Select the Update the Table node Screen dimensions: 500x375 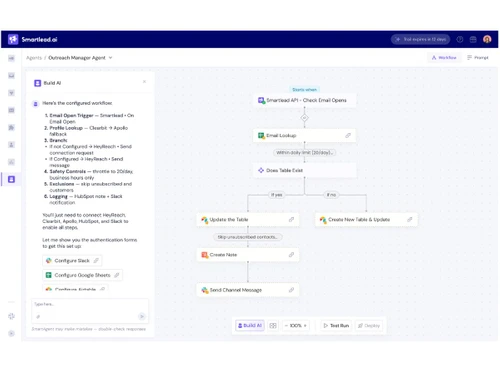click(x=248, y=219)
